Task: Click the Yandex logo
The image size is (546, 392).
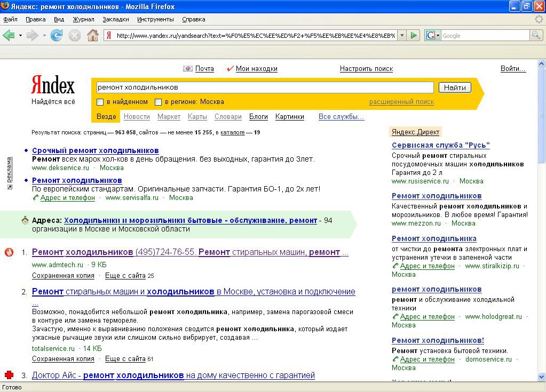Action: pyautogui.click(x=53, y=85)
